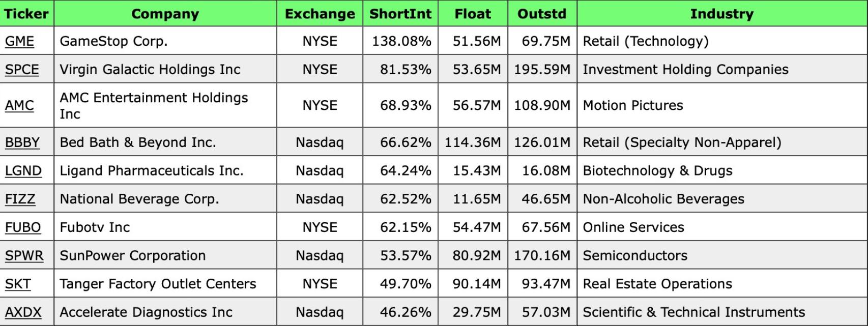Click the Float column header
The image size is (868, 326).
473,14
